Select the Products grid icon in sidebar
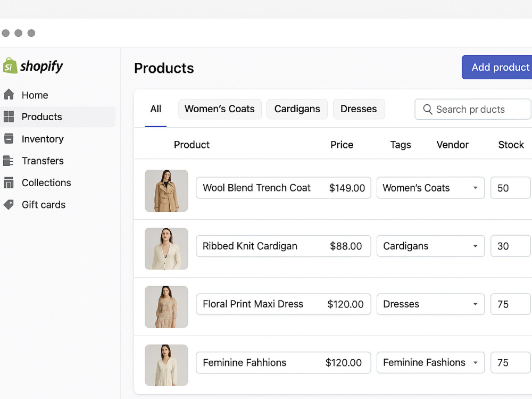This screenshot has height=399, width=532. 9,117
